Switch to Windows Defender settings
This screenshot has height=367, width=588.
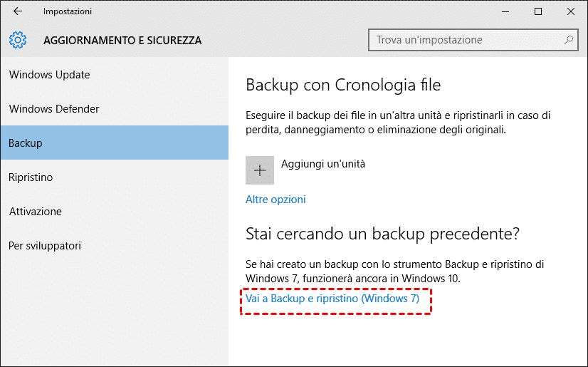coord(54,109)
